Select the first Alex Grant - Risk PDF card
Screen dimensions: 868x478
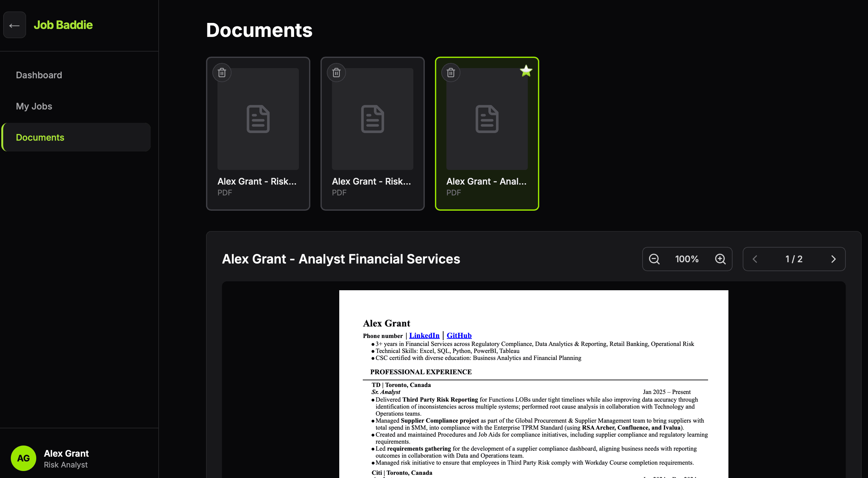tap(258, 134)
